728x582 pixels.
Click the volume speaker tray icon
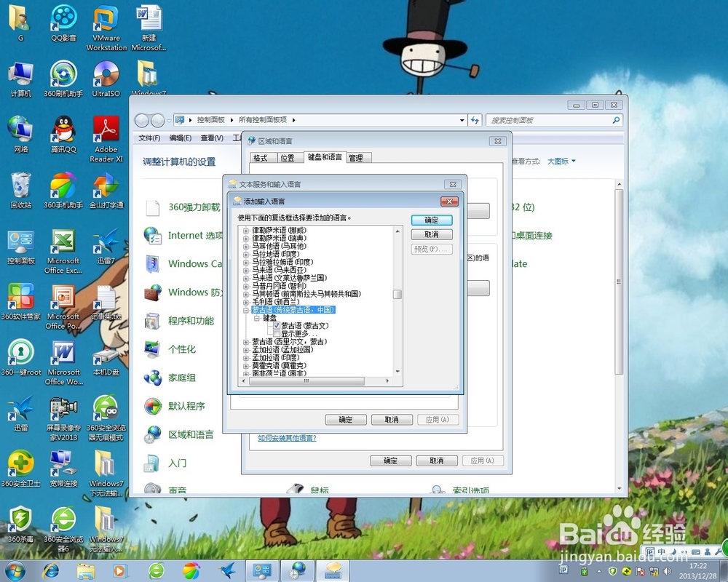pos(668,571)
